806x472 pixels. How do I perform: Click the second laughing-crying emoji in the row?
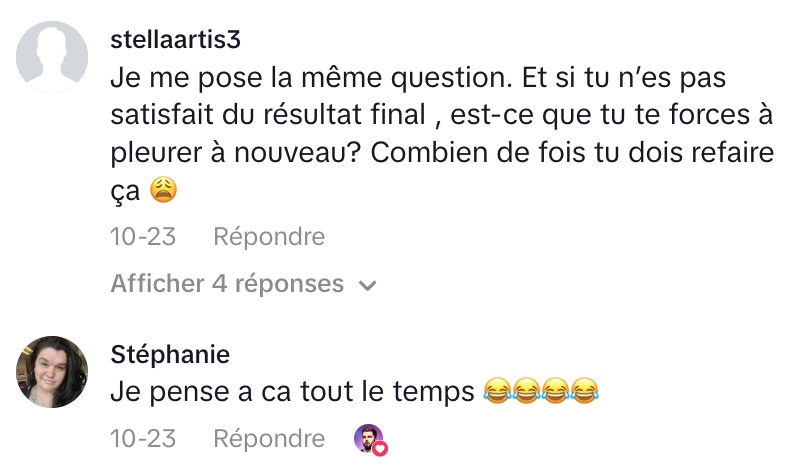pos(526,391)
